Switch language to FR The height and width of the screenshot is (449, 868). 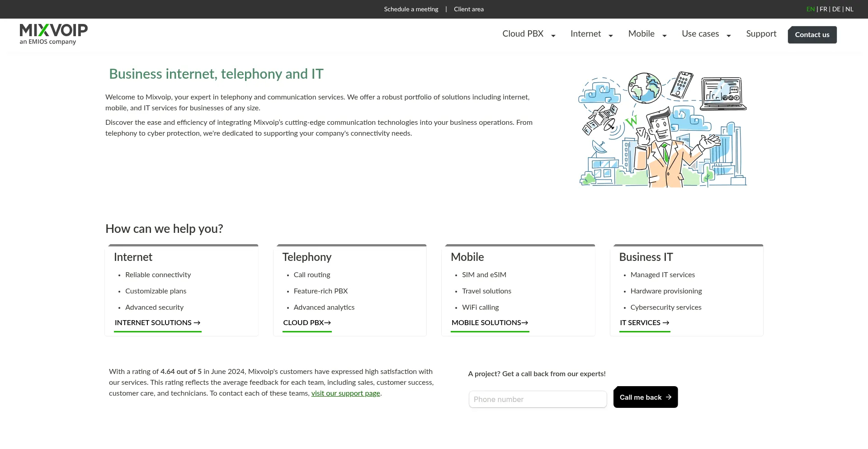[x=823, y=9]
